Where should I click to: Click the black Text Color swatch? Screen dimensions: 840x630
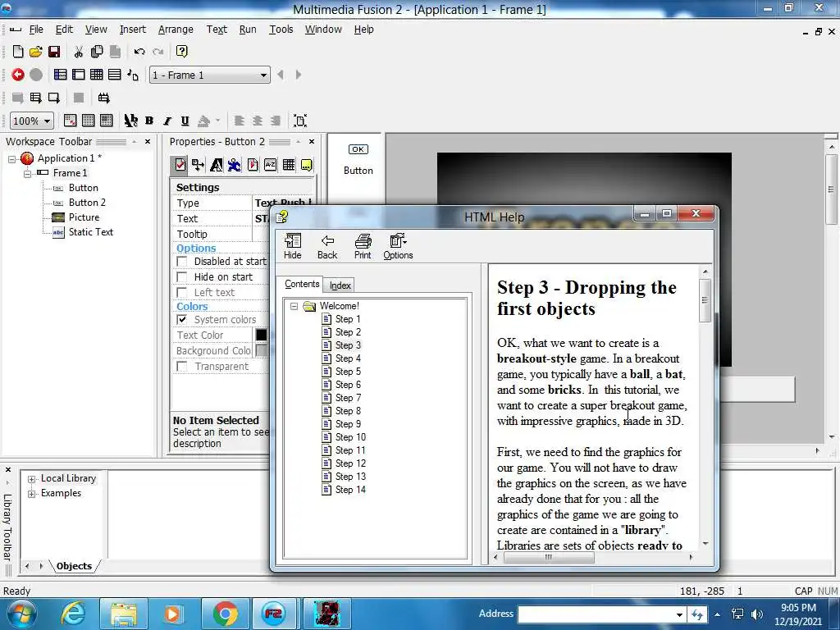261,335
